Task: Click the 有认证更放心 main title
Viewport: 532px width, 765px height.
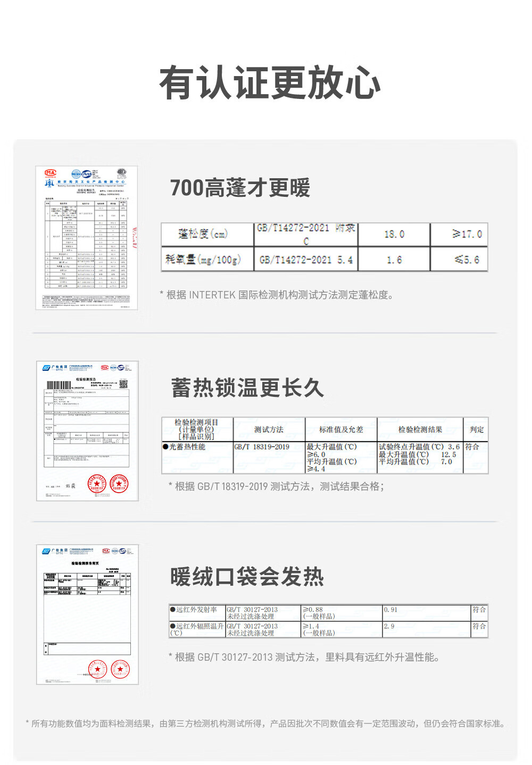Action: pyautogui.click(x=270, y=83)
